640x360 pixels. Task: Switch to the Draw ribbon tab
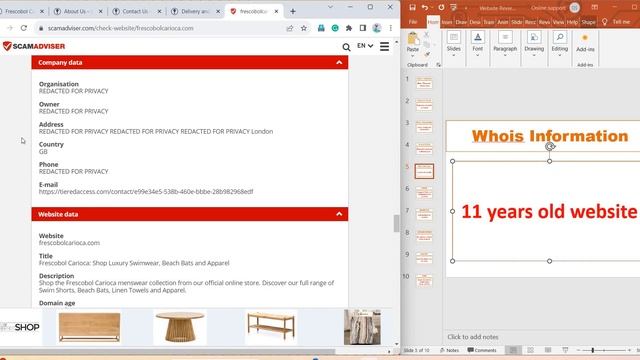click(x=461, y=22)
